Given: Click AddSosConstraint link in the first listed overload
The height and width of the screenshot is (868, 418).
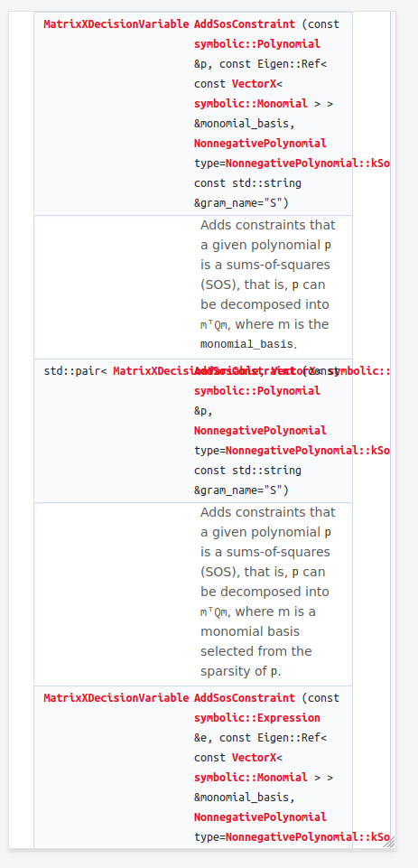Looking at the screenshot, I should tap(245, 24).
